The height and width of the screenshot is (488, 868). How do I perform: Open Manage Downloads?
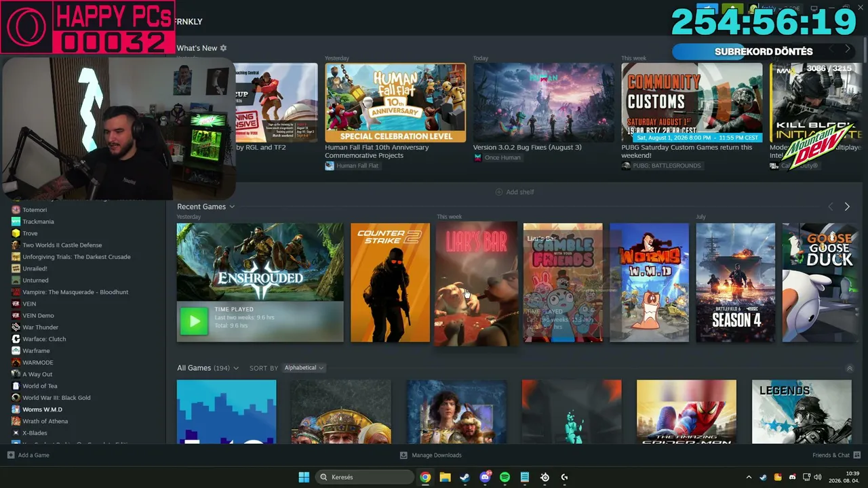coord(431,455)
